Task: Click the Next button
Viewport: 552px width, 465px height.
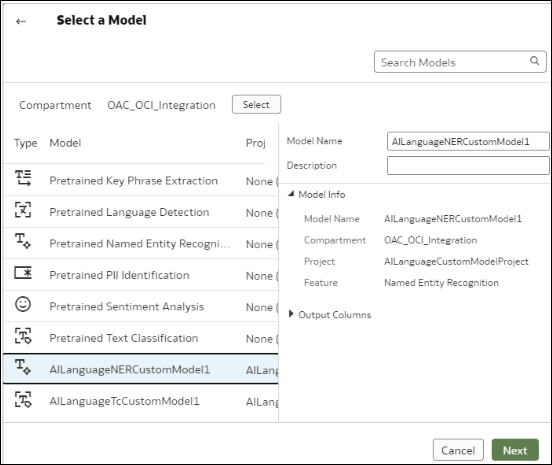Action: (515, 450)
